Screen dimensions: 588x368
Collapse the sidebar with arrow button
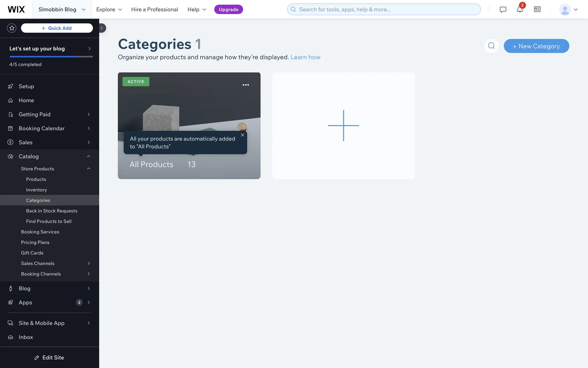[102, 28]
